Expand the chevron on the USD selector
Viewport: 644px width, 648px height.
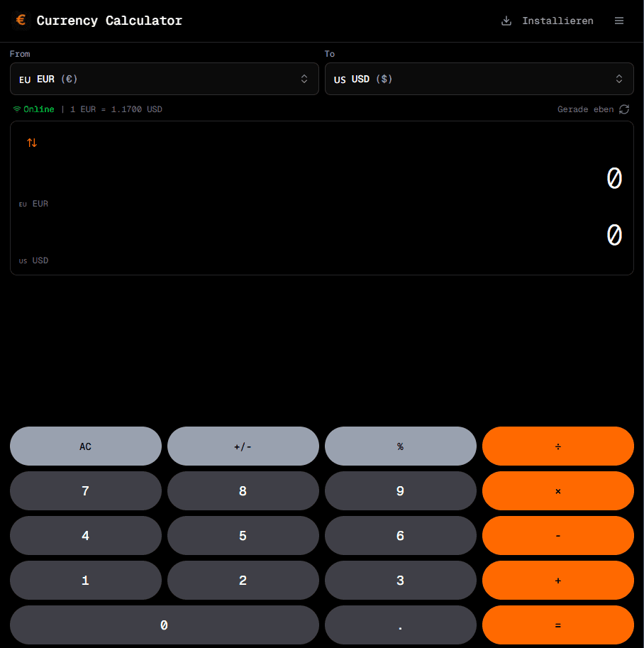[619, 79]
